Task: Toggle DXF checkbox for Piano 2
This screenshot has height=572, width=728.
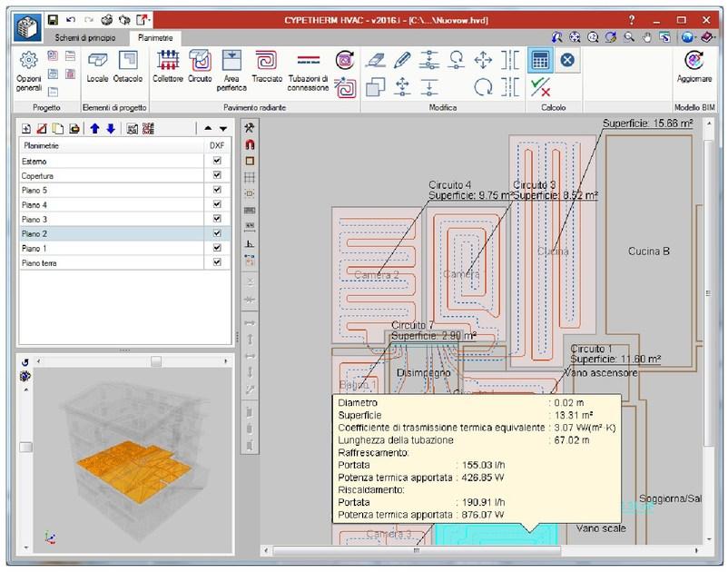Action: pos(216,233)
